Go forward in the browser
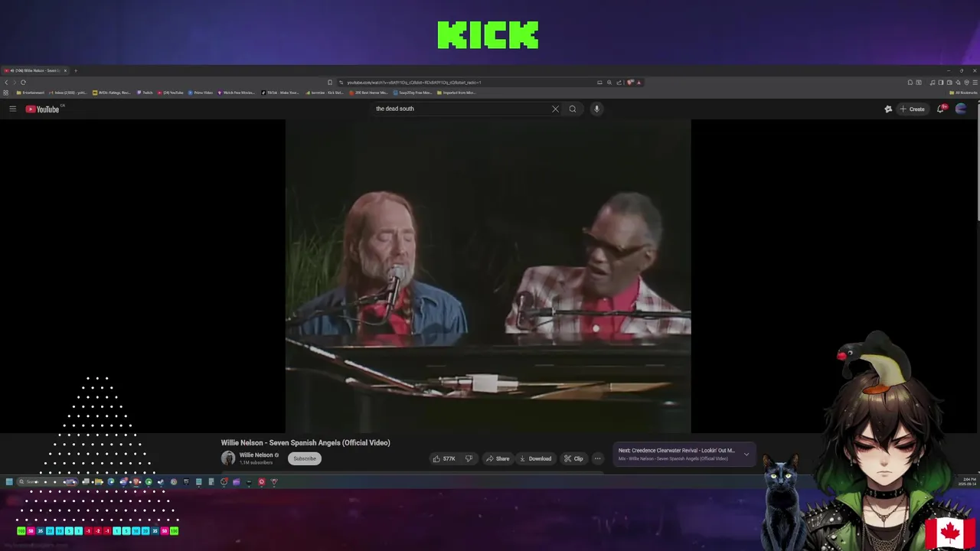This screenshot has width=980, height=551. click(15, 82)
